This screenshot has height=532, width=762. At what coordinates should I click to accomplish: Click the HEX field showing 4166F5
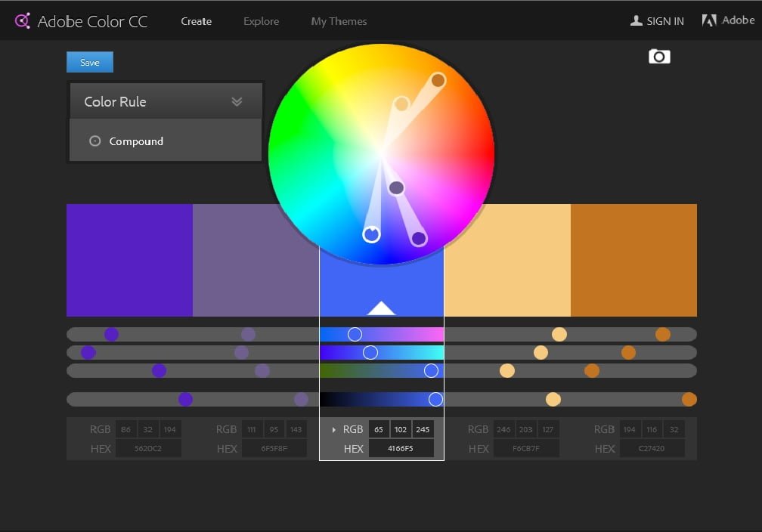point(401,449)
